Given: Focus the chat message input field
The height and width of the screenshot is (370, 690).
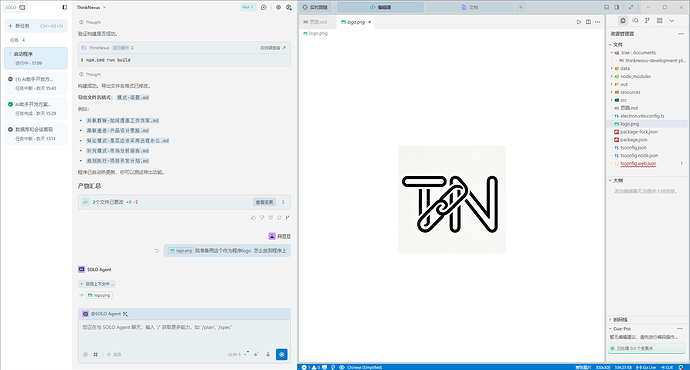Looking at the screenshot, I should [x=184, y=334].
